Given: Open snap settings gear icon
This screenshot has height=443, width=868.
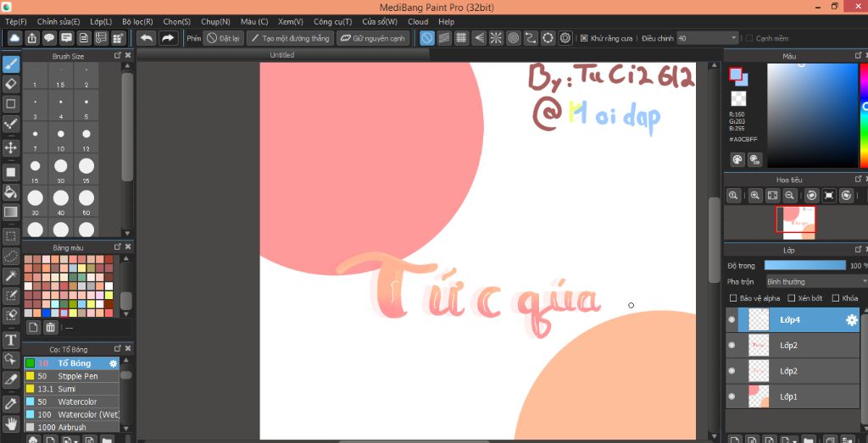Looking at the screenshot, I should [565, 38].
